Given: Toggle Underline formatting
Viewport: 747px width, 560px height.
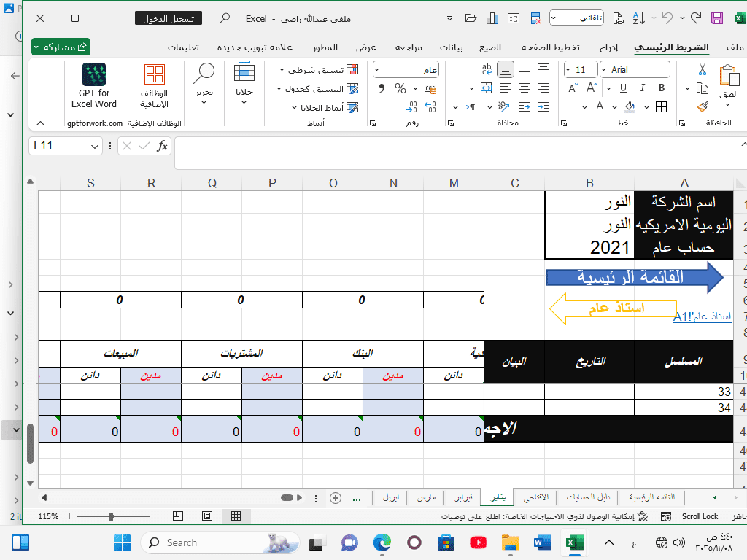Looking at the screenshot, I should pos(623,87).
